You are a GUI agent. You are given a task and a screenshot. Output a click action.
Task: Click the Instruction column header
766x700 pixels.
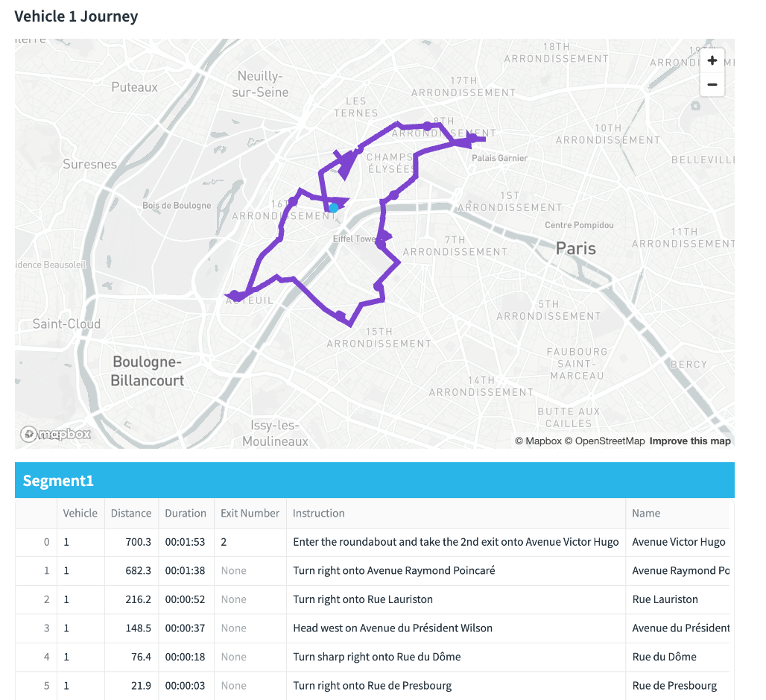point(319,513)
